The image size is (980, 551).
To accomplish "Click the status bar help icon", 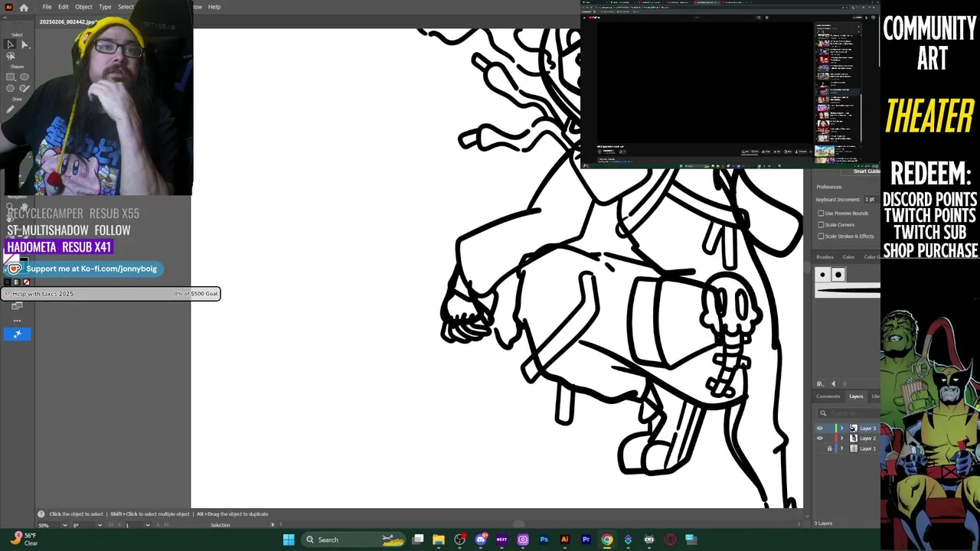I will 41,514.
